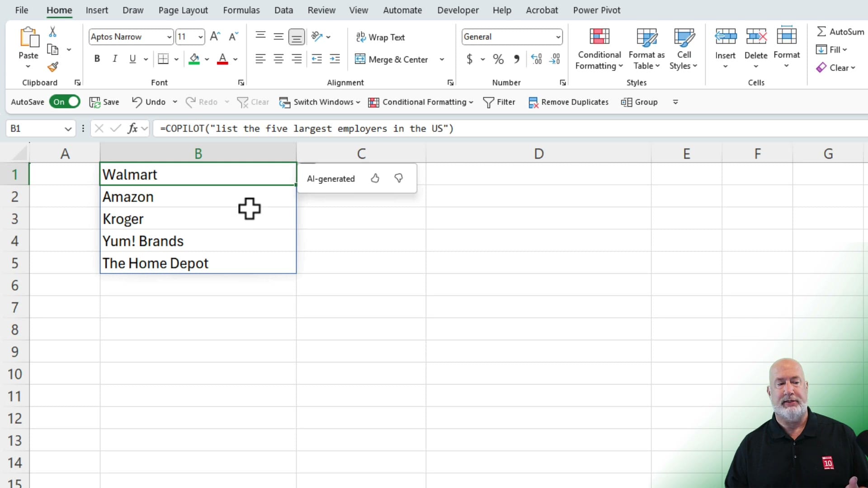868x488 pixels.
Task: Expand the Merge & Center options
Action: pyautogui.click(x=442, y=59)
